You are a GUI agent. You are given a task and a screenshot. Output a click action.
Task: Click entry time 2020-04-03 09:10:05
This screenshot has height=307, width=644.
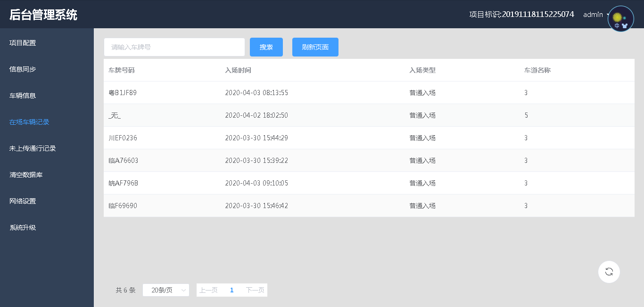(x=256, y=183)
